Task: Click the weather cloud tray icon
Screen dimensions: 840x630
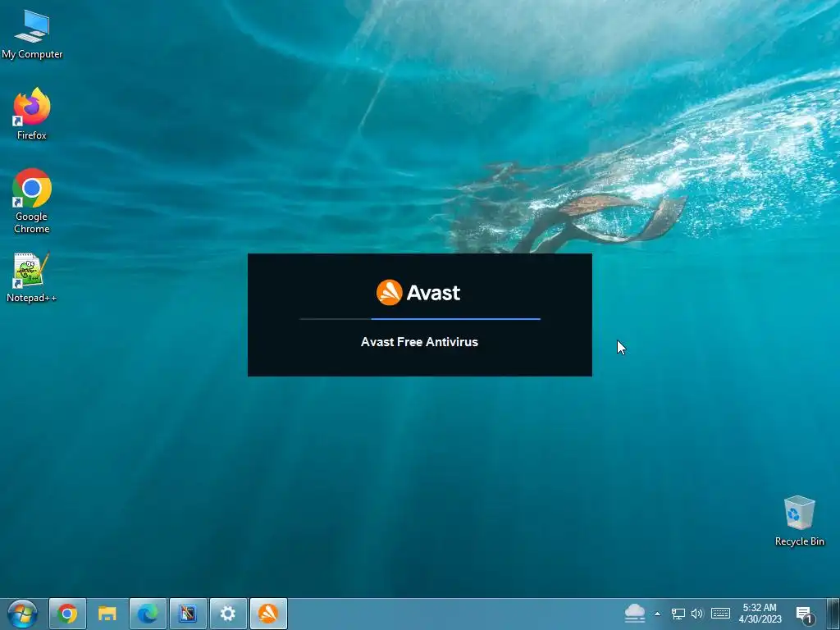Action: pos(635,614)
